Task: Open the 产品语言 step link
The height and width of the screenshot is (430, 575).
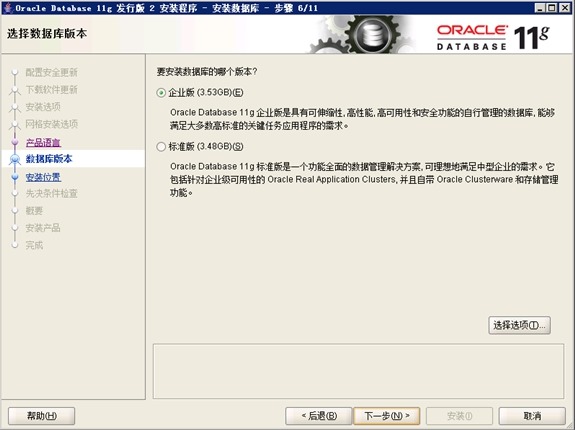Action: tap(43, 142)
